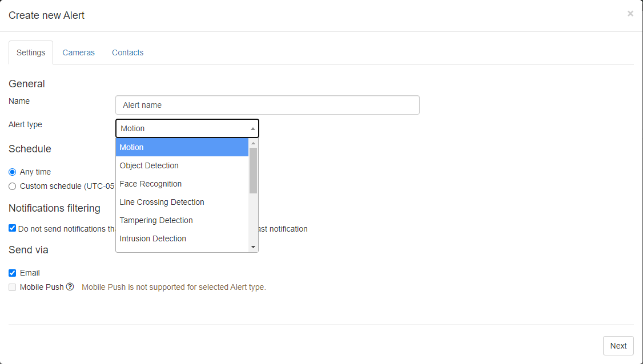Switch to the Contacts tab
Image resolution: width=643 pixels, height=364 pixels.
coord(127,52)
